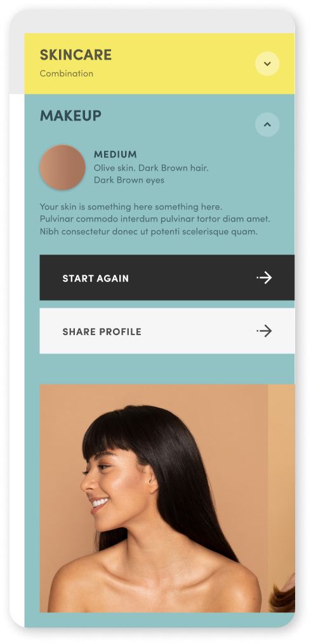This screenshot has height=644, width=311.
Task: Click the Combination skin type label
Action: click(x=67, y=74)
